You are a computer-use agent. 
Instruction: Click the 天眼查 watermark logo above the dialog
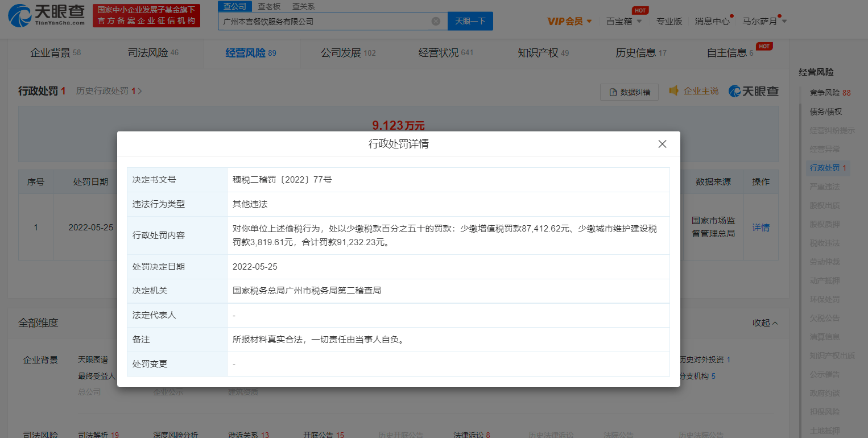click(753, 90)
